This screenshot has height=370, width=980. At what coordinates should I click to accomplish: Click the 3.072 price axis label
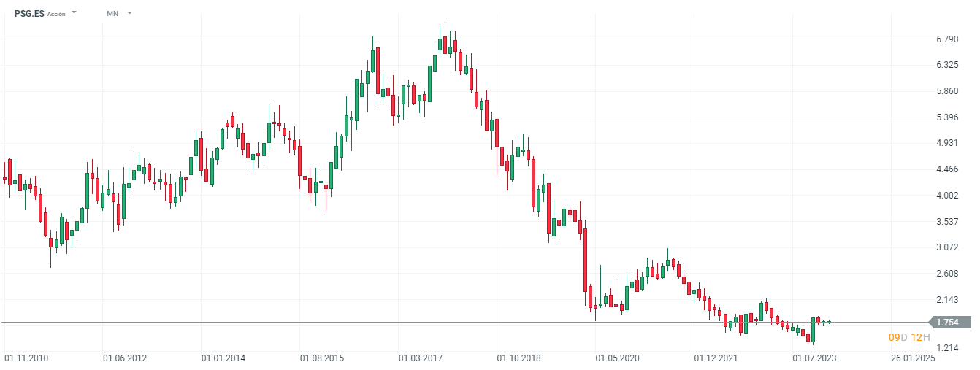tap(946, 247)
